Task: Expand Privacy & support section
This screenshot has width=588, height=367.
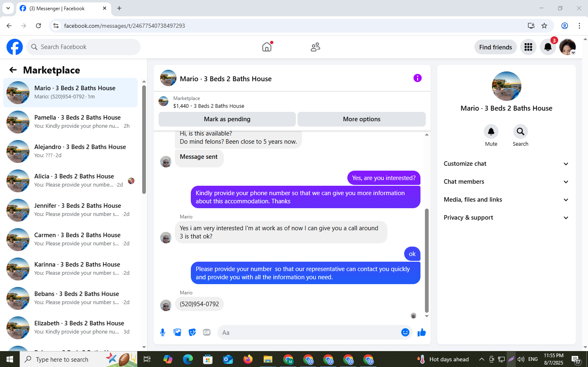Action: tap(506, 218)
